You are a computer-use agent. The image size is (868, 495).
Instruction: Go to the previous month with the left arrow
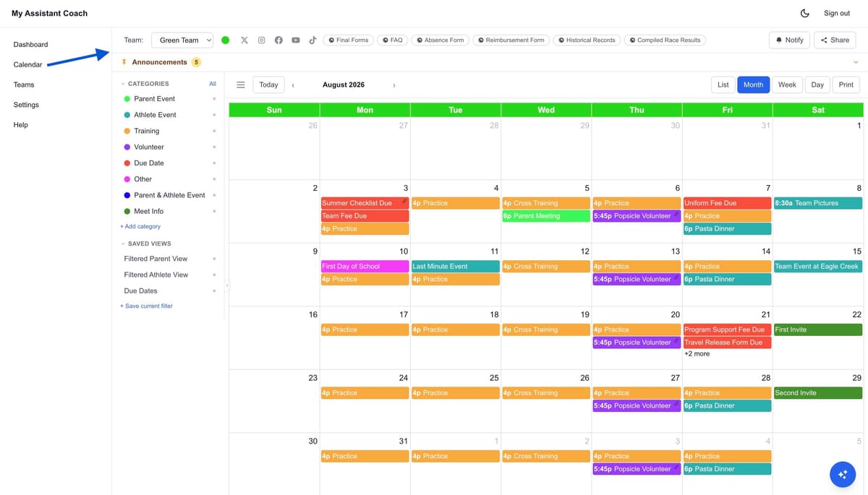[293, 85]
